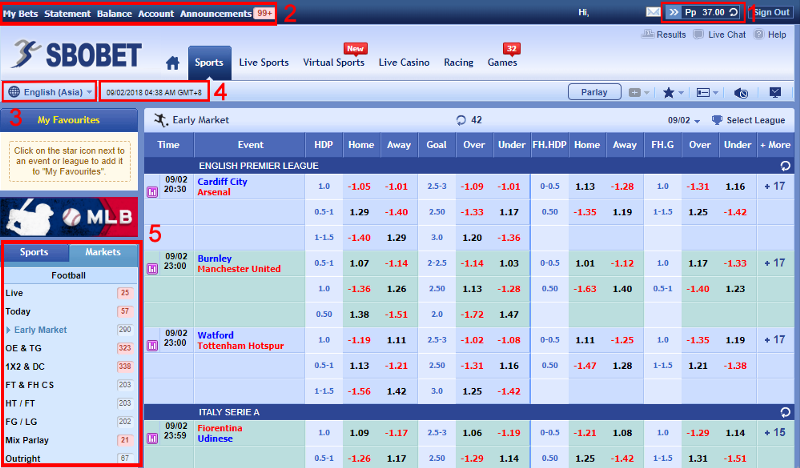Refresh the Pp 37.00 balance
This screenshot has width=800, height=468.
[x=734, y=12]
